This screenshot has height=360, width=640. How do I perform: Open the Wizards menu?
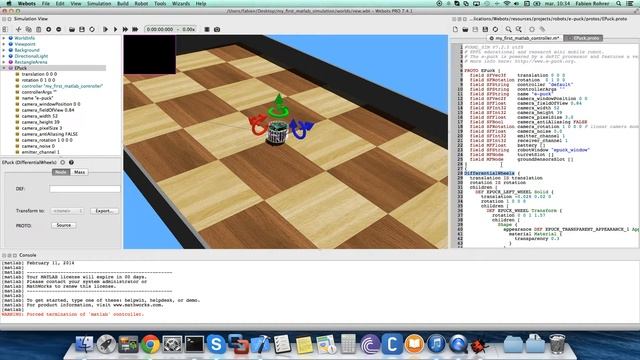tap(181, 4)
